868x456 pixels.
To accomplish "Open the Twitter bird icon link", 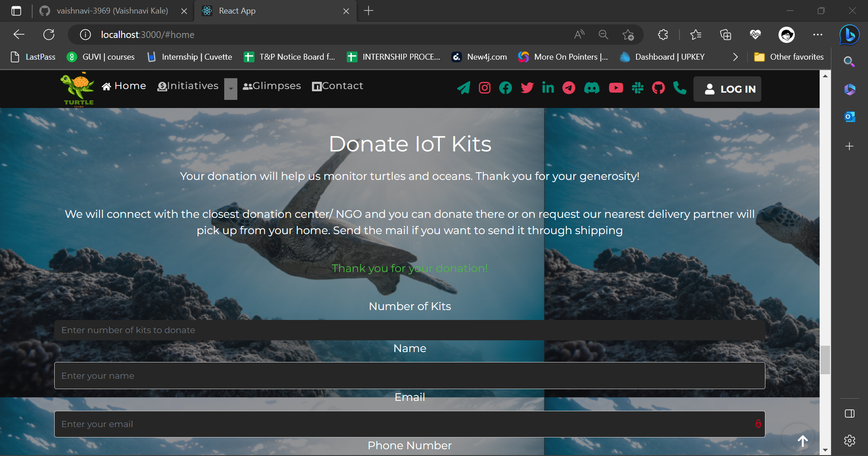I will [x=527, y=88].
